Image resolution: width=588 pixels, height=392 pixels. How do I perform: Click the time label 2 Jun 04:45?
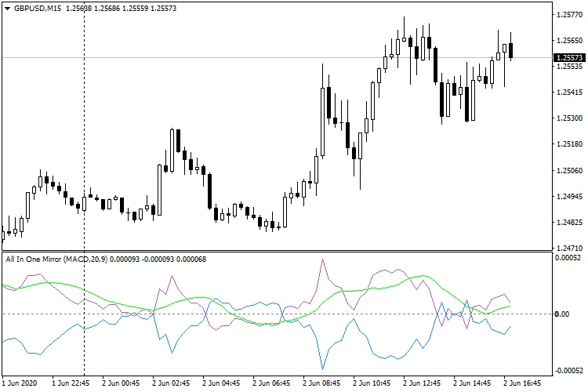[x=221, y=383]
